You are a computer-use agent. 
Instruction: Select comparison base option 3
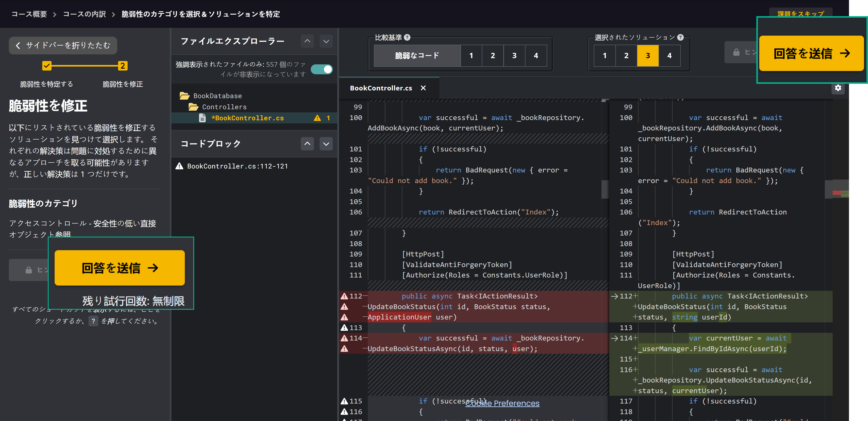[x=514, y=55]
